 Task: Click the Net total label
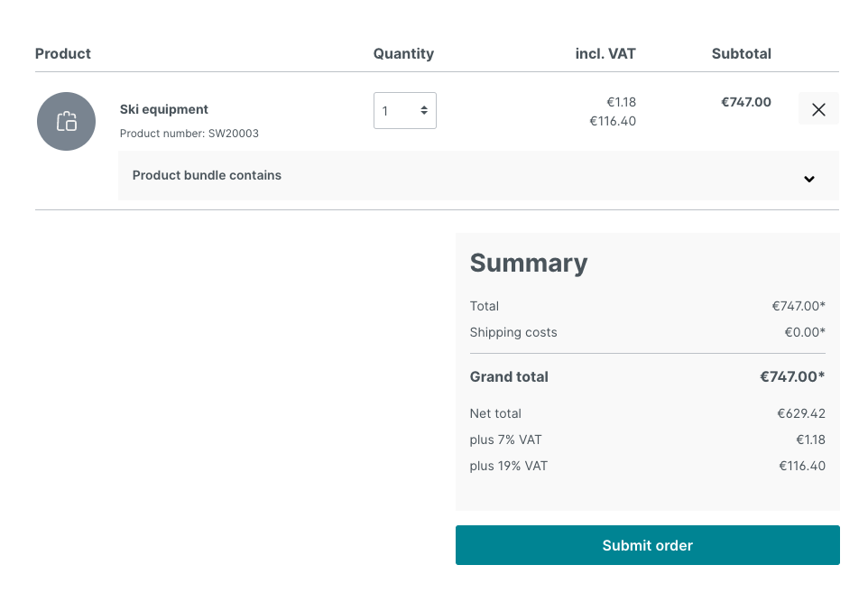pos(494,413)
